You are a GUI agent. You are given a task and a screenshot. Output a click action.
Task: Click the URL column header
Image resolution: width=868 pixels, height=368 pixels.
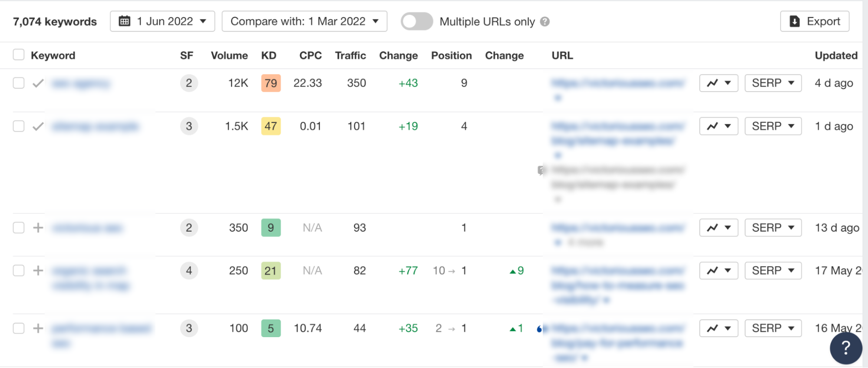(x=562, y=55)
